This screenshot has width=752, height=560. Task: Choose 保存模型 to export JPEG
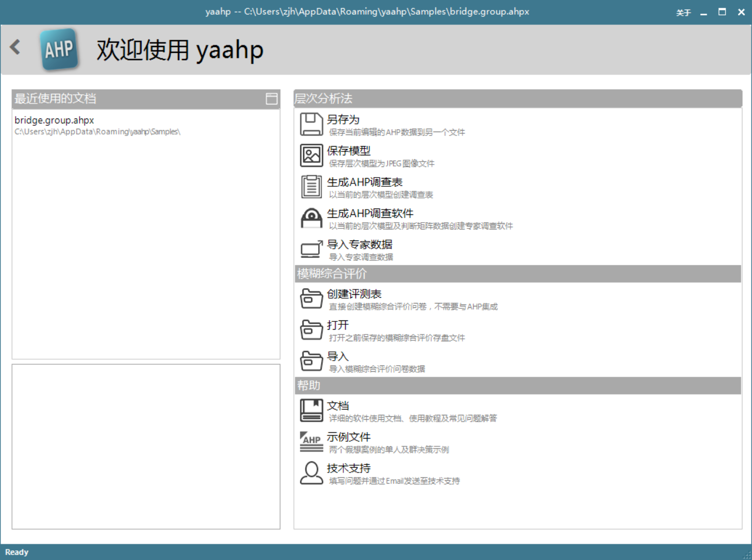tap(349, 151)
